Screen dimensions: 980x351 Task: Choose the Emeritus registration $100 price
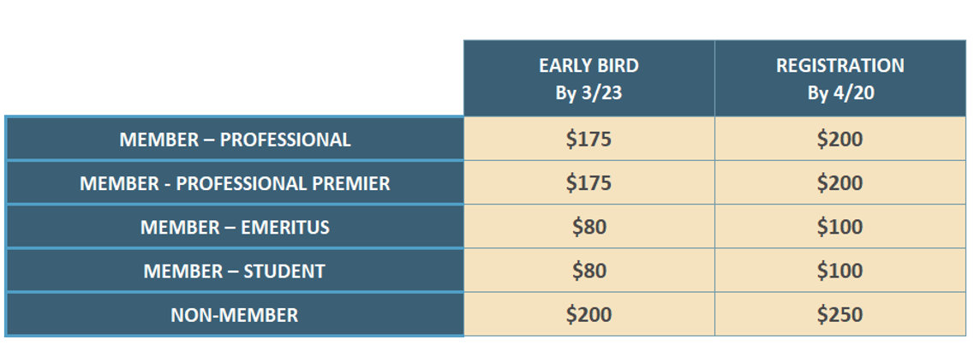coord(840,228)
